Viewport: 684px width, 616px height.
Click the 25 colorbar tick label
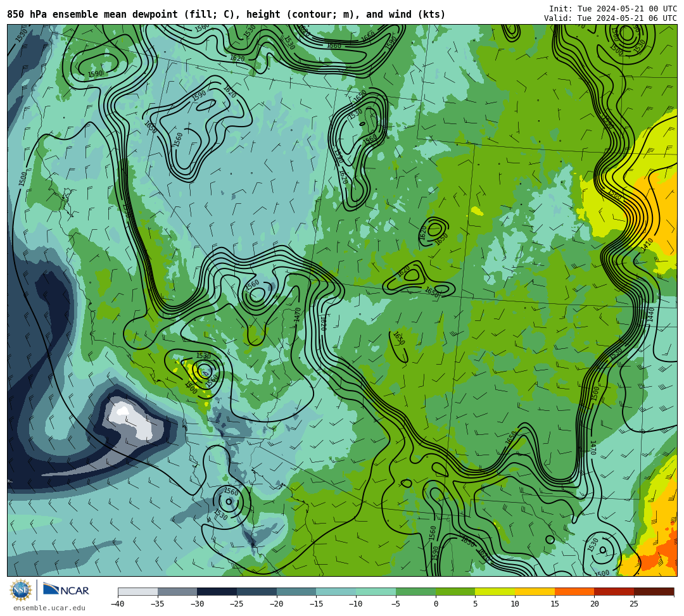(x=634, y=604)
